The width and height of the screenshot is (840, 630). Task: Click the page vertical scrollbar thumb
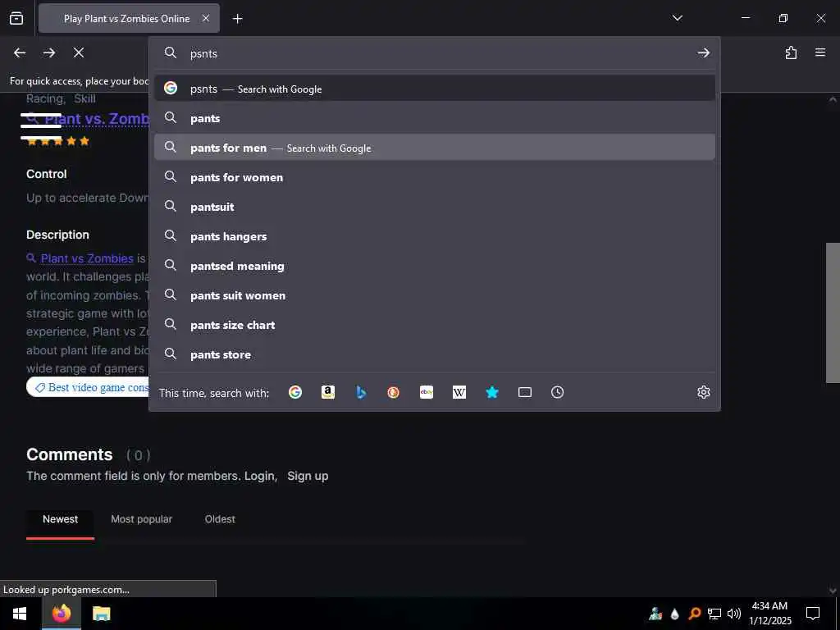[833, 313]
